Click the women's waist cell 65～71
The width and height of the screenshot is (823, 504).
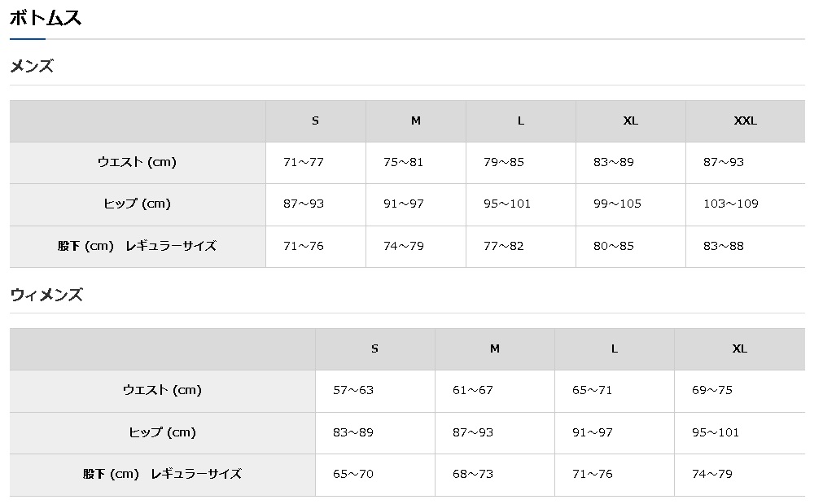click(593, 390)
